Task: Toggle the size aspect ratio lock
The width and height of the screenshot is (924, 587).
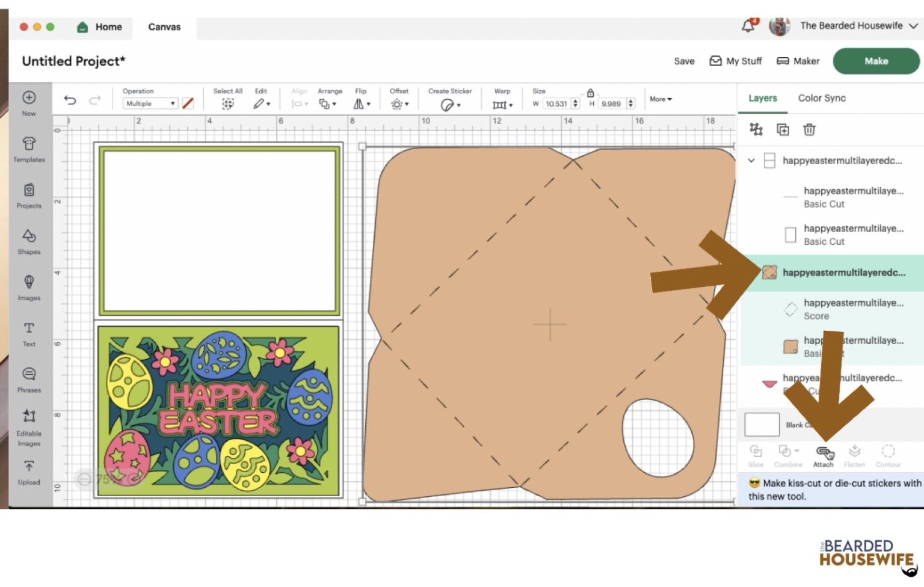Action: point(590,94)
